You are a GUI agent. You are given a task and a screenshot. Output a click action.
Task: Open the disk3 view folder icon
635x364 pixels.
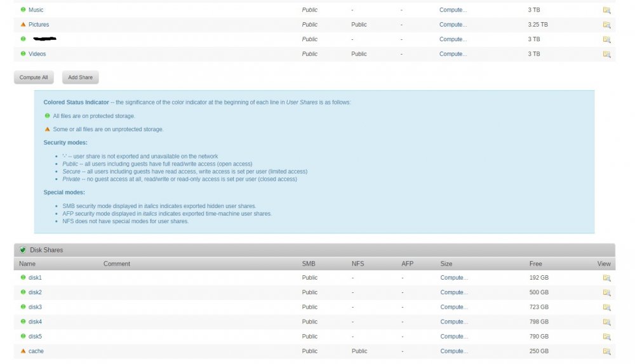pyautogui.click(x=606, y=308)
